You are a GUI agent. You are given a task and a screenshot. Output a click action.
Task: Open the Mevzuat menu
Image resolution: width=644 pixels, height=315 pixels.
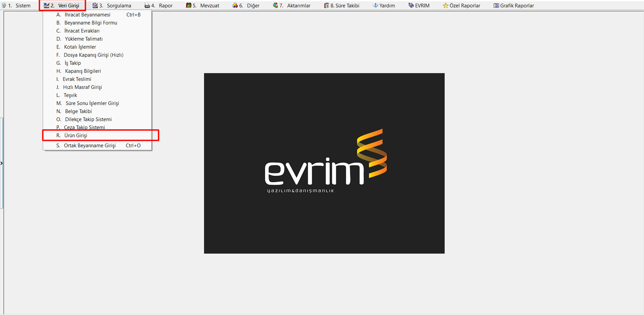206,6
